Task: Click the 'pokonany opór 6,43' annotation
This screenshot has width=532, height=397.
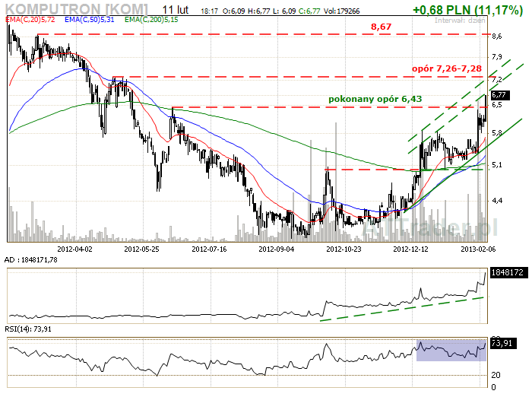Action: point(375,99)
